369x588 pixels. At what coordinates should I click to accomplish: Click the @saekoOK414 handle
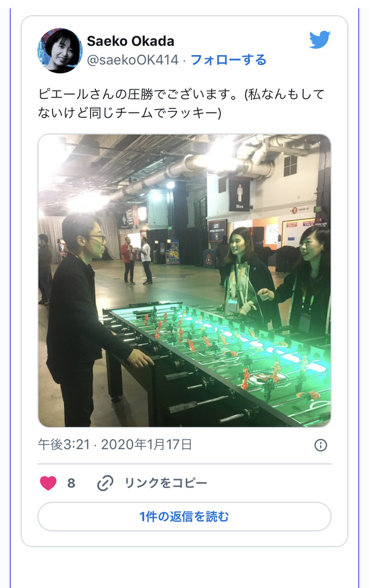(x=133, y=60)
